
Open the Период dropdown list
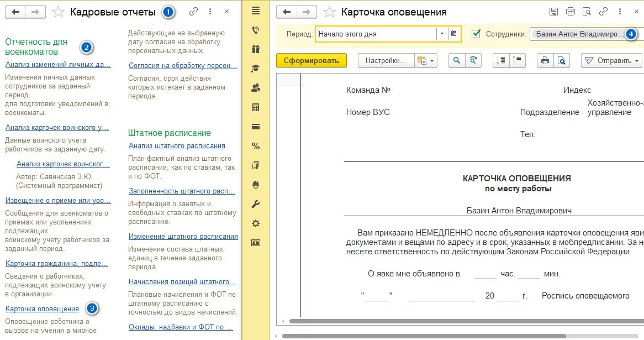[441, 34]
